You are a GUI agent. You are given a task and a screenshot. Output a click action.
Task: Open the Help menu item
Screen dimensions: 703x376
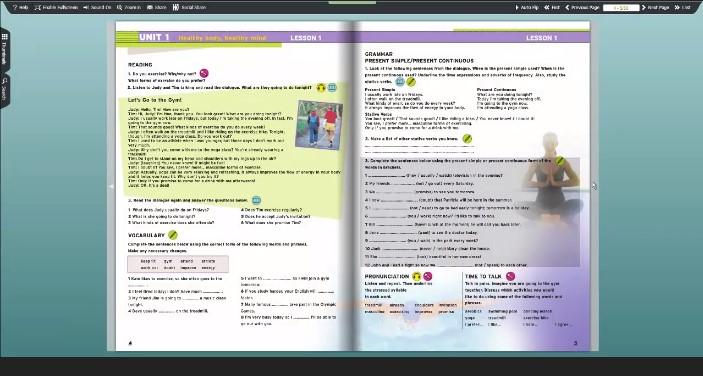point(20,8)
